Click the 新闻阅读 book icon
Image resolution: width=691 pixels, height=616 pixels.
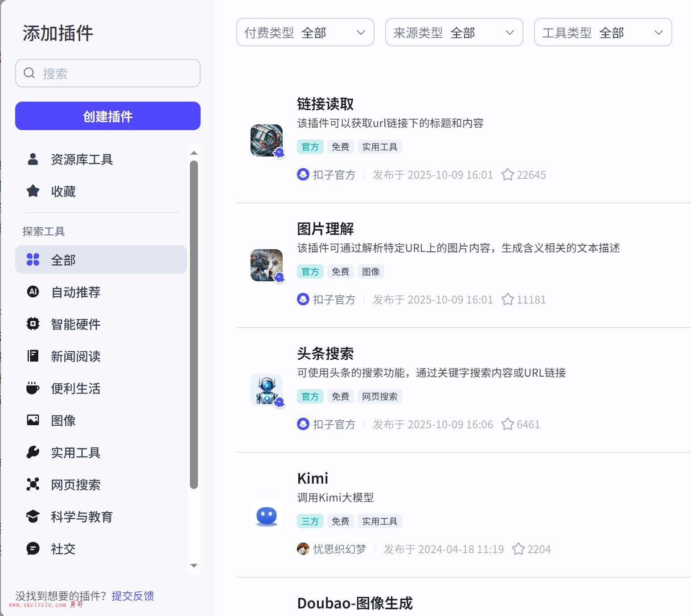[x=33, y=356]
